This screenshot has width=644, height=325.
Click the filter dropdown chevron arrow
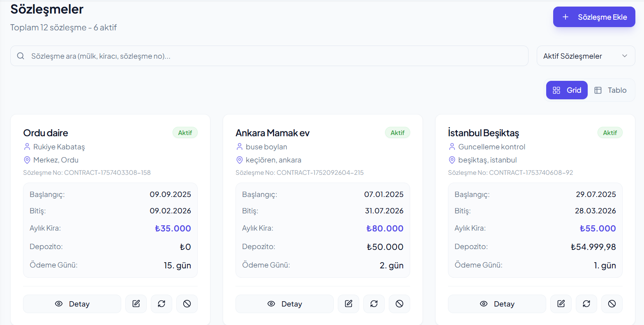pyautogui.click(x=625, y=56)
